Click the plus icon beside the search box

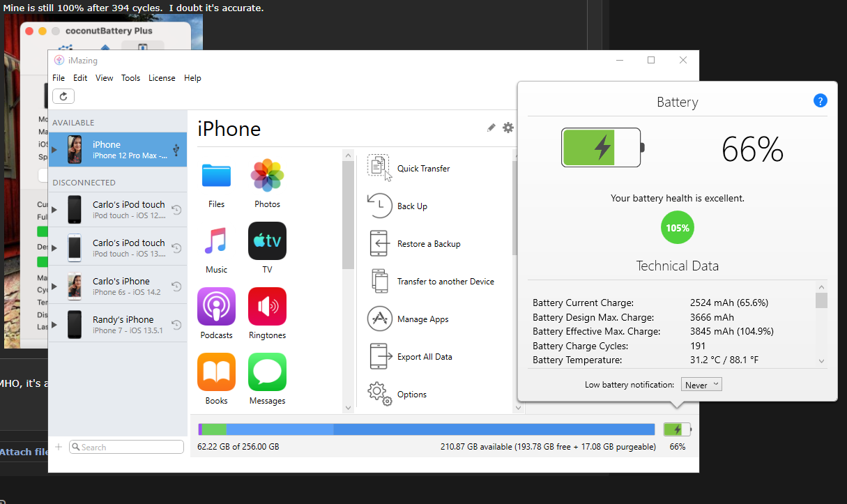point(59,447)
